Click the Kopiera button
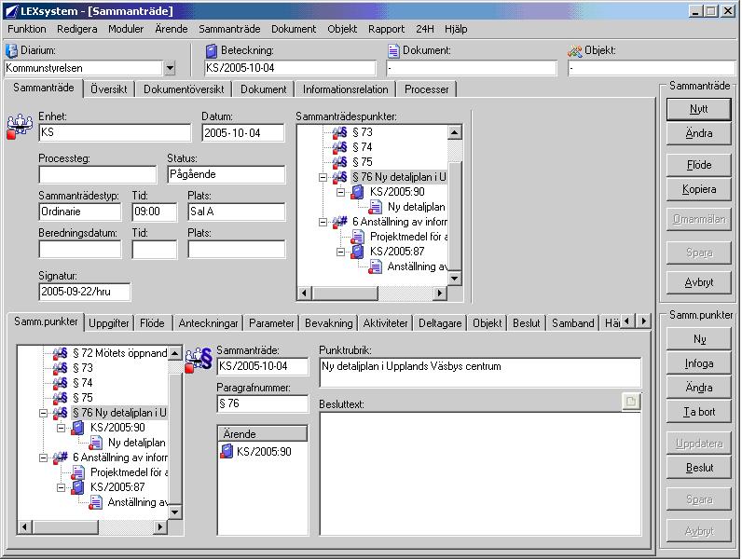The image size is (742, 560). click(698, 189)
